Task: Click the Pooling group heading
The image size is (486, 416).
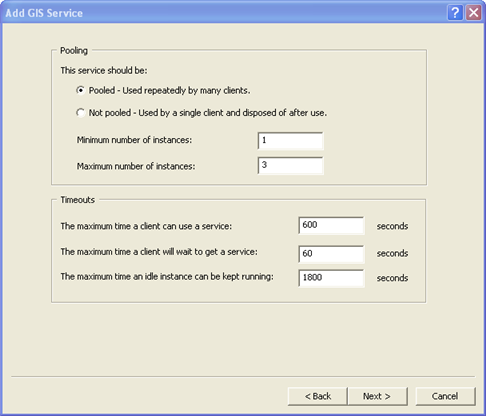Action: (x=74, y=50)
